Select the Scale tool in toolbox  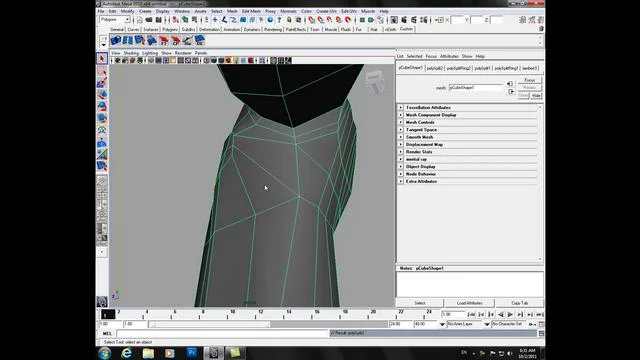pyautogui.click(x=102, y=118)
